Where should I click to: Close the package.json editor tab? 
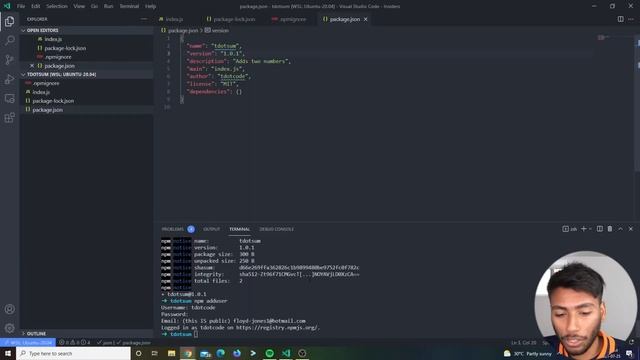pyautogui.click(x=366, y=19)
